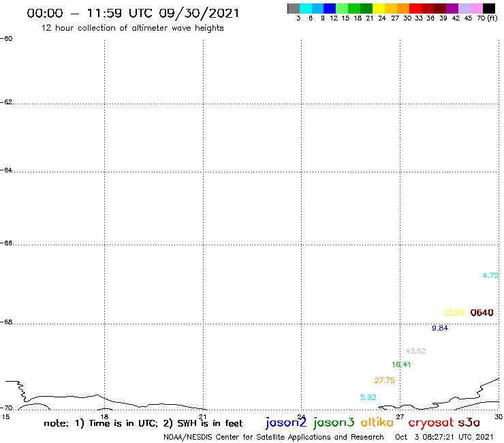Select the Oct 3 08:27:21 UTC timestamp
This screenshot has height=443, width=504.
pos(444,437)
